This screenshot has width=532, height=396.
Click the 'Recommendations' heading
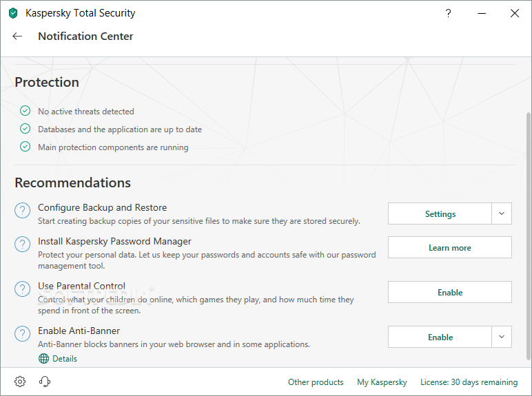(72, 183)
